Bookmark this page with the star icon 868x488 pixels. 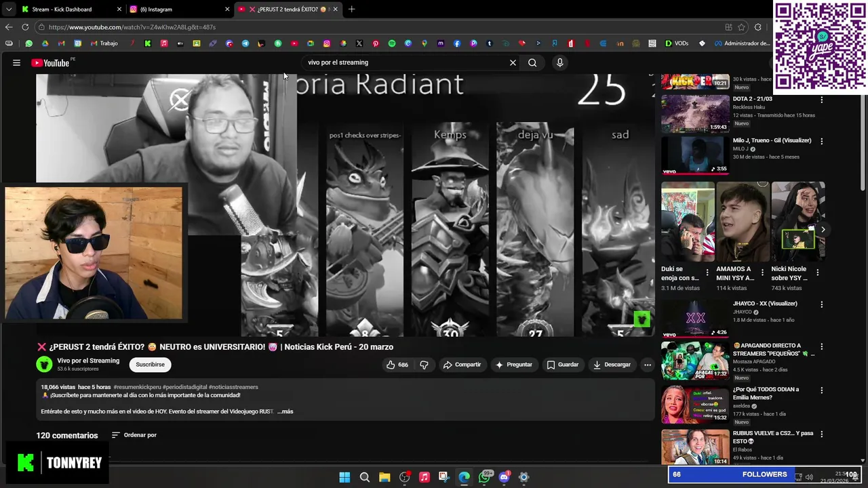pyautogui.click(x=741, y=27)
